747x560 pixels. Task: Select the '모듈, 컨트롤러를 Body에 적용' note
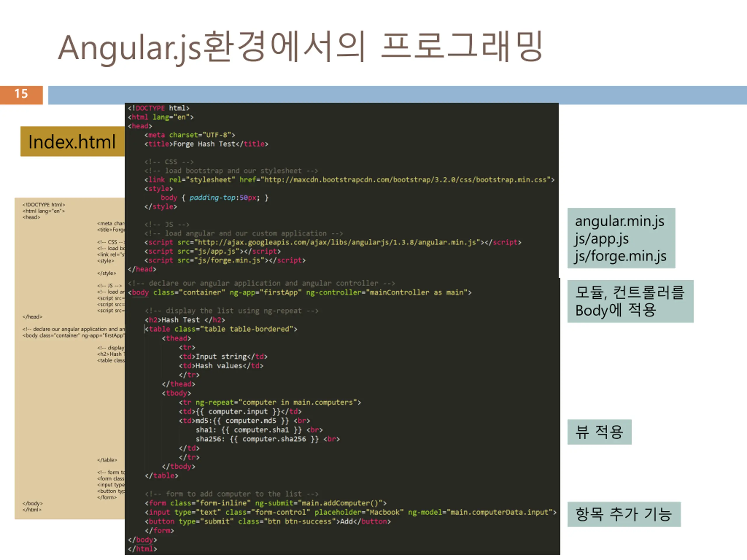pos(630,301)
